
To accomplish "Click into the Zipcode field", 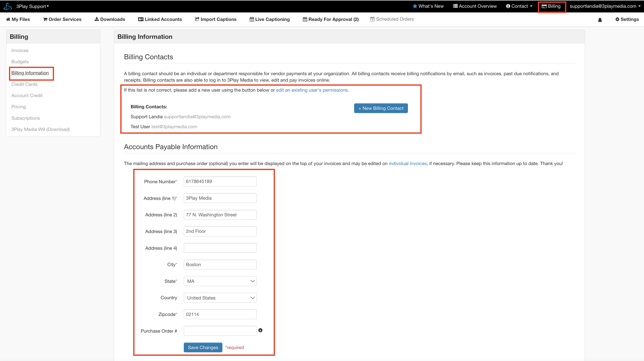I will [220, 314].
